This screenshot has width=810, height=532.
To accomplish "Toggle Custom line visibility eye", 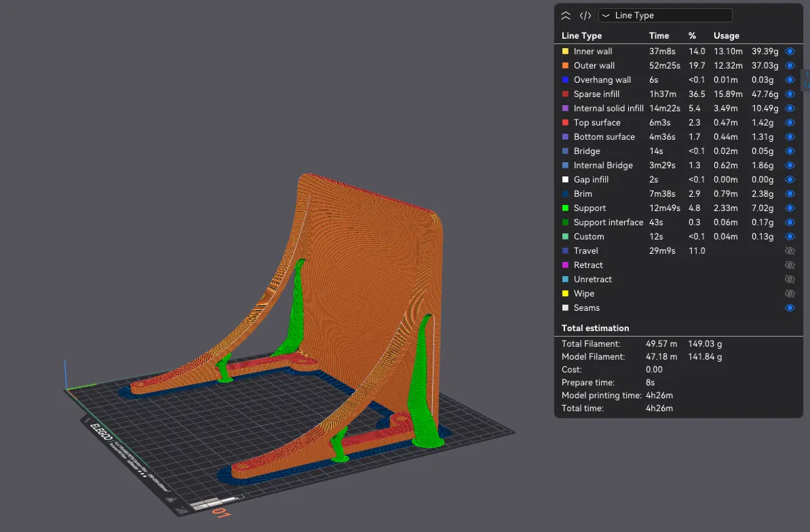I will point(790,237).
